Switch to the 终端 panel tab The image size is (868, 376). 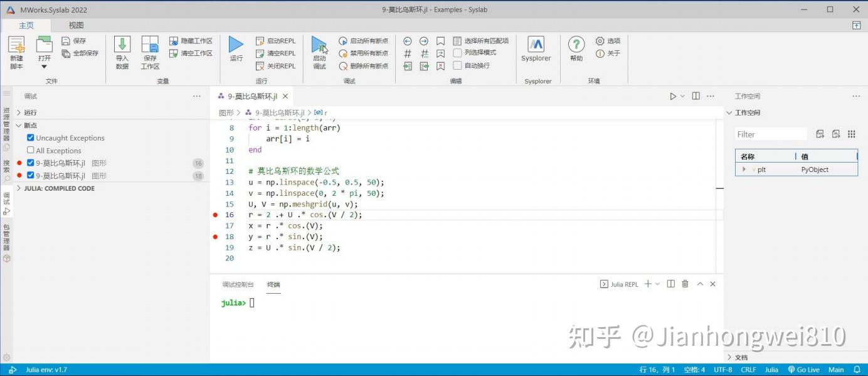[x=273, y=284]
